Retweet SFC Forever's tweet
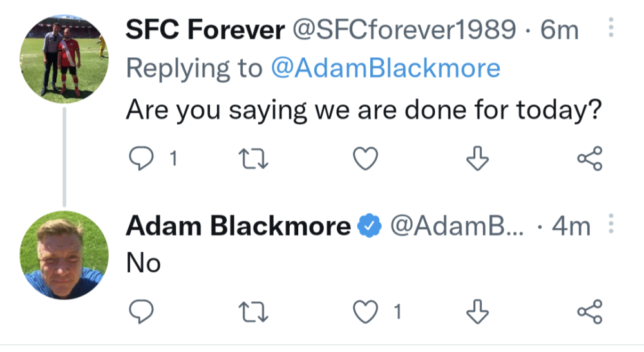Screen dimensions: 644x352 click(252, 159)
